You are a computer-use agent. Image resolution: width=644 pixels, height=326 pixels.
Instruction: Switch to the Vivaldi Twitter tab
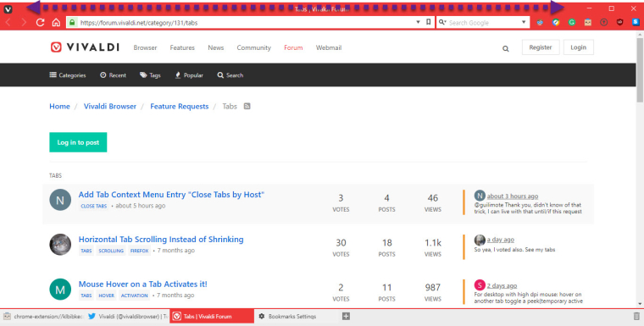pos(128,316)
